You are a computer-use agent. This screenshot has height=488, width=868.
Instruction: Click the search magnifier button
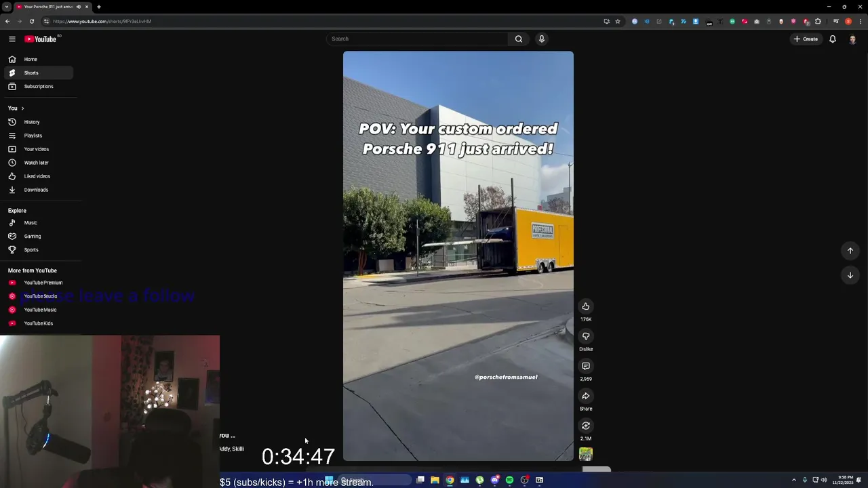click(519, 39)
